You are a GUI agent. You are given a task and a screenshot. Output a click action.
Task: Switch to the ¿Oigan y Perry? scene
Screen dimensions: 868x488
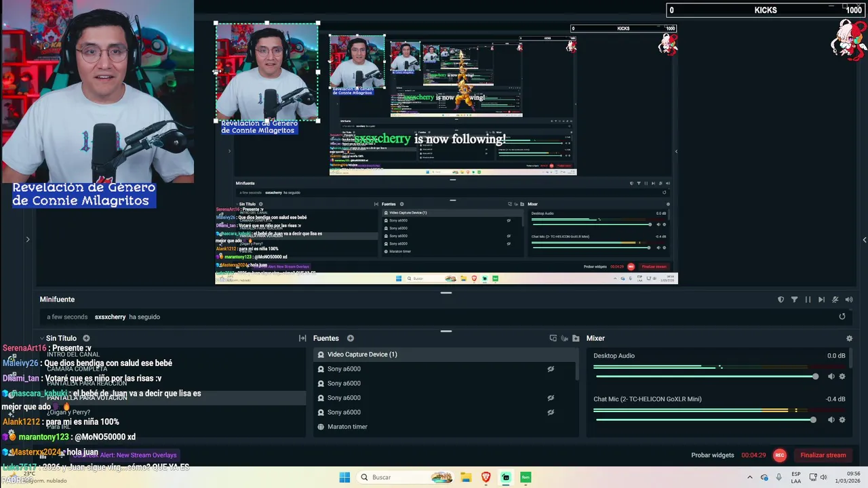click(x=68, y=412)
